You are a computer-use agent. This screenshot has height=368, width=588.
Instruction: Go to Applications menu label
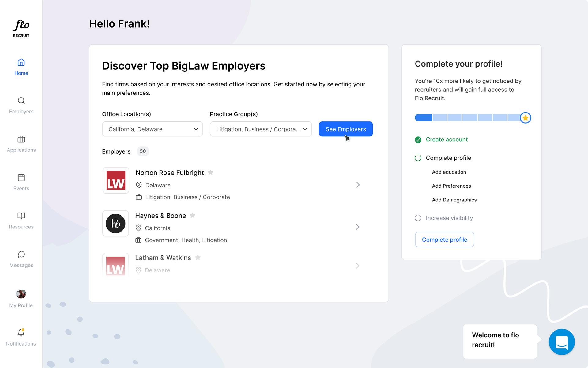click(21, 150)
